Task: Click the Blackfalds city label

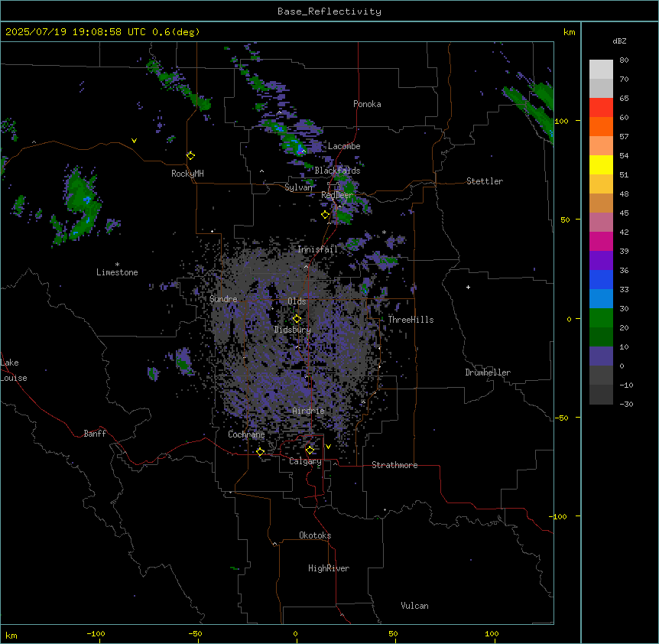Action: pyautogui.click(x=337, y=171)
